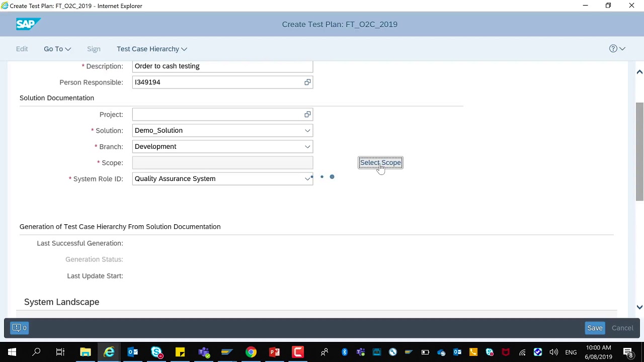The height and width of the screenshot is (362, 644).
Task: Expand the help menu chevron
Action: tap(622, 49)
